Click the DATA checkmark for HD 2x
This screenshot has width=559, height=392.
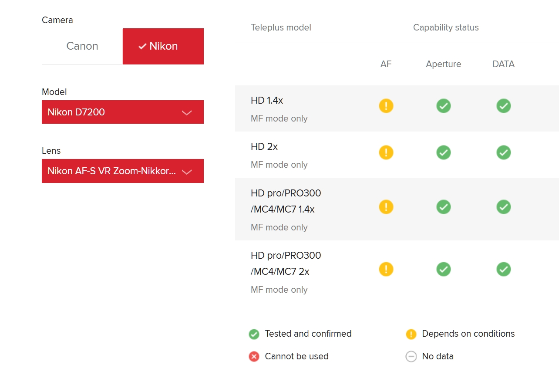504,152
